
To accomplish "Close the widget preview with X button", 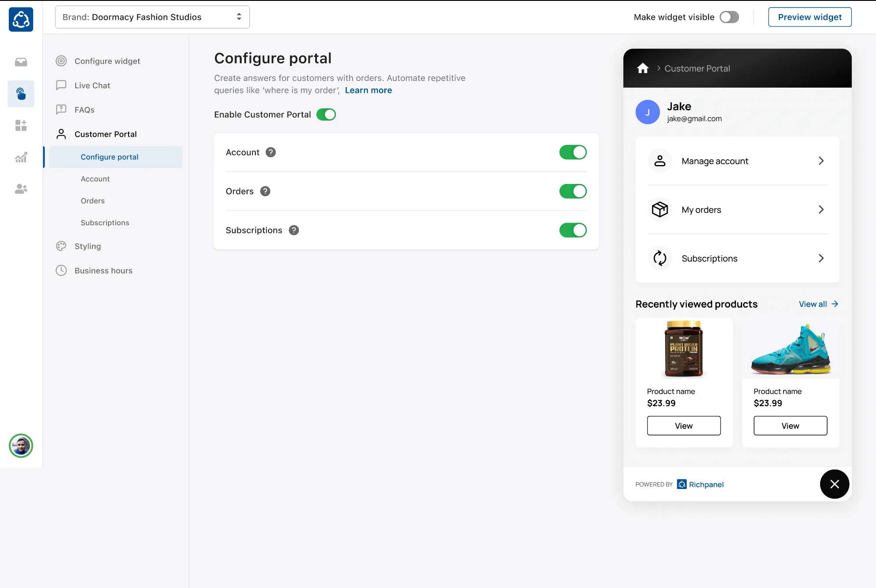I will tap(834, 484).
